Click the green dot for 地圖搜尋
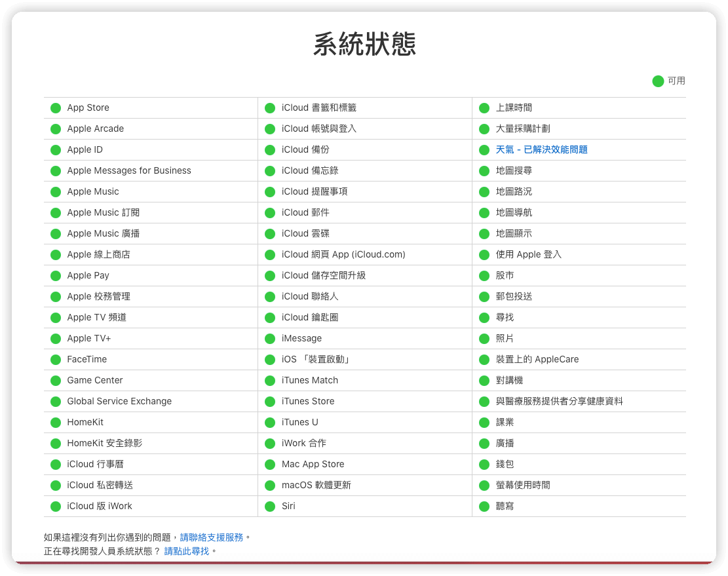The image size is (728, 576). click(484, 171)
